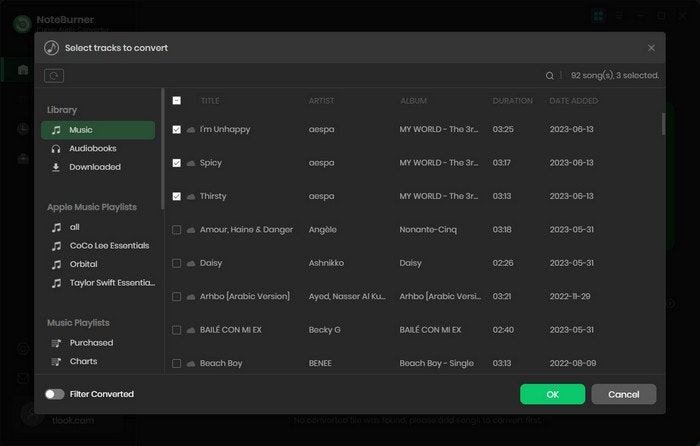Click the grid icon in NoteBurner title bar
Image resolution: width=700 pixels, height=446 pixels.
coord(598,17)
